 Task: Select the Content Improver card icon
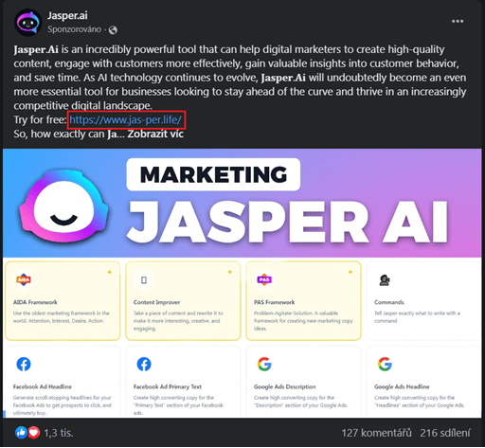click(x=144, y=279)
